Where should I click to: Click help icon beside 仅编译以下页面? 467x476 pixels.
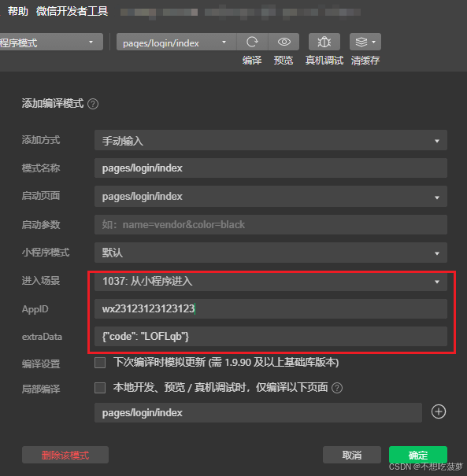pos(337,388)
